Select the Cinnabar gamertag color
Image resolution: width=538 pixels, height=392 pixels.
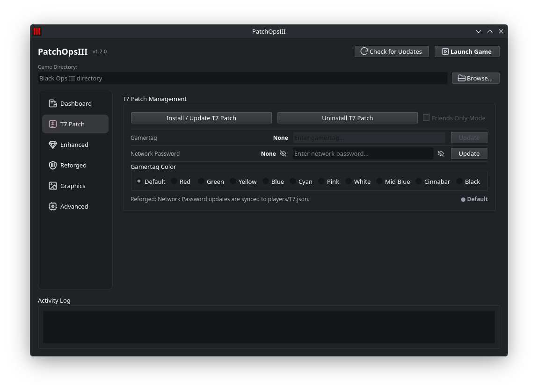click(x=419, y=181)
